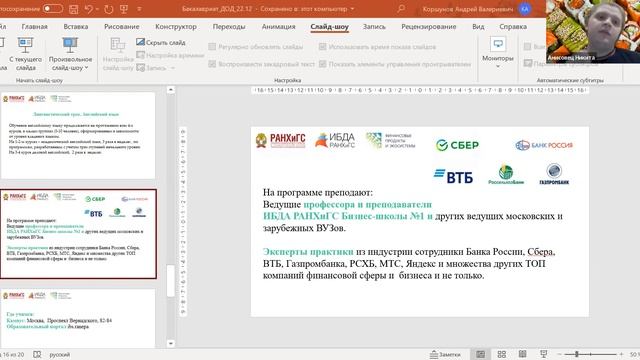Viewport: 640px width, 360px height.
Task: Click the Мониторы screen icon
Action: point(498,44)
